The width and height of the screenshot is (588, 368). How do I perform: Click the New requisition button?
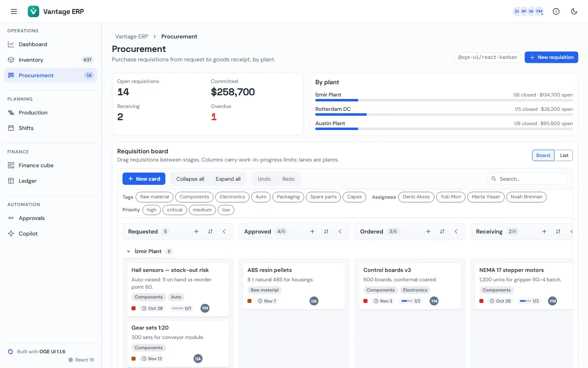(551, 57)
